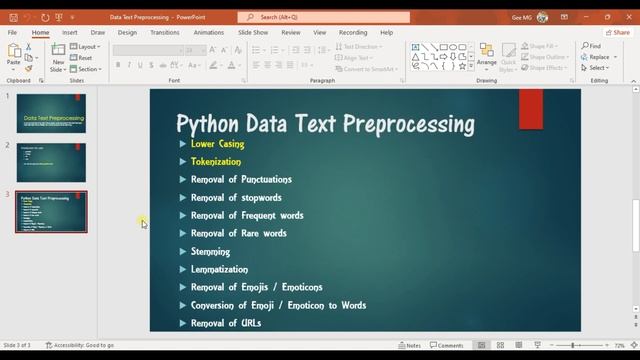This screenshot has height=360, width=640.
Task: Click the Help tab
Action: (387, 32)
